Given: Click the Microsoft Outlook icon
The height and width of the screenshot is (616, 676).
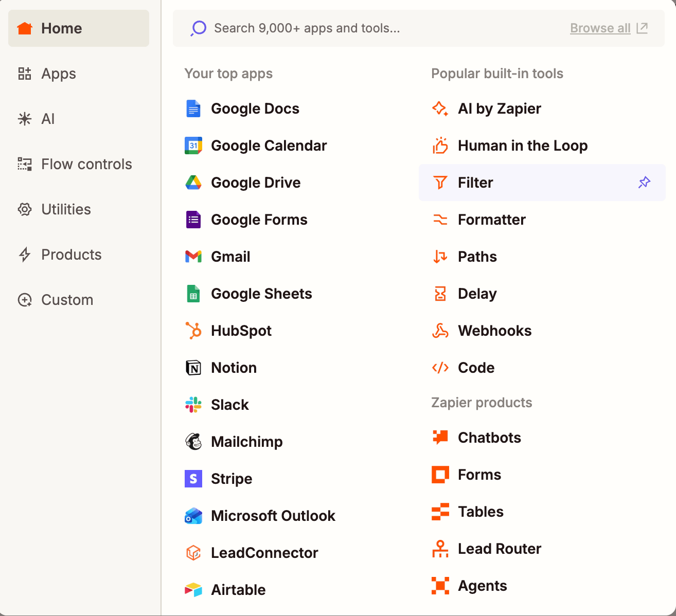Looking at the screenshot, I should [193, 516].
